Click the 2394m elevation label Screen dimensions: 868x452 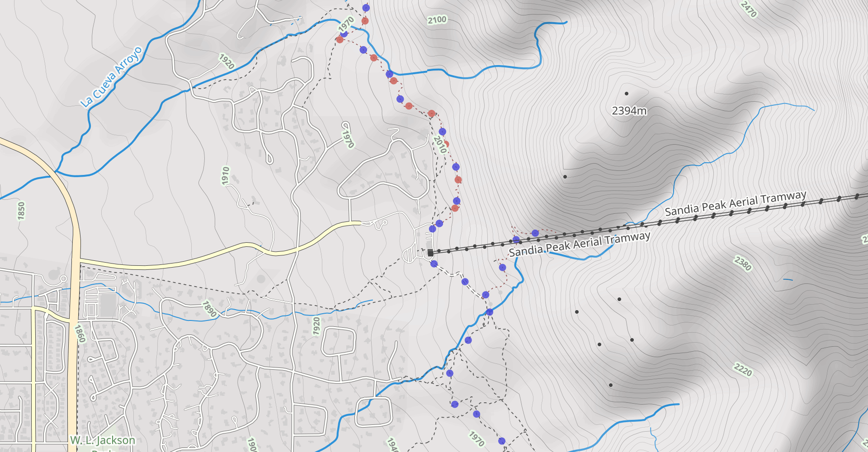pyautogui.click(x=629, y=111)
